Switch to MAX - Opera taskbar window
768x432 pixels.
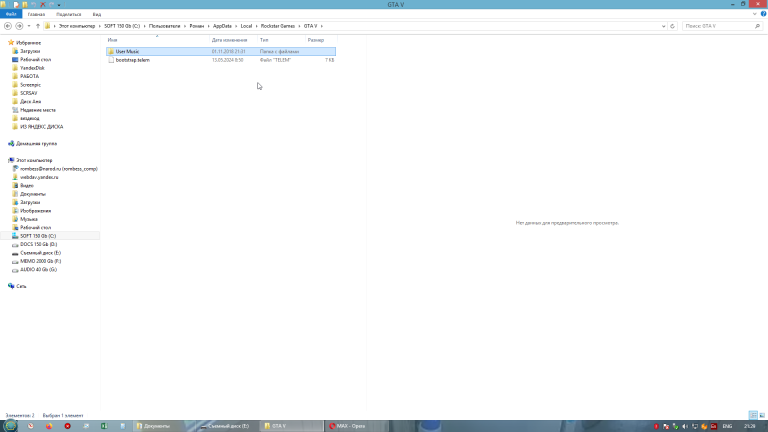356,426
